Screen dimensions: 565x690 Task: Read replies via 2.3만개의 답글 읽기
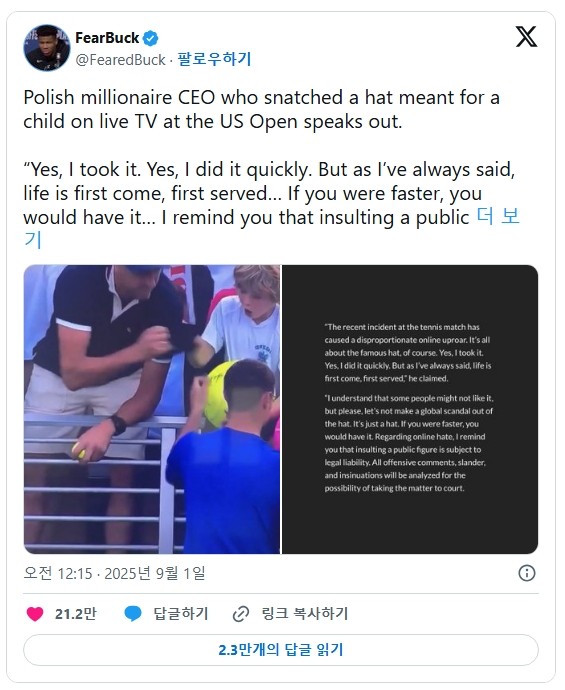point(281,650)
